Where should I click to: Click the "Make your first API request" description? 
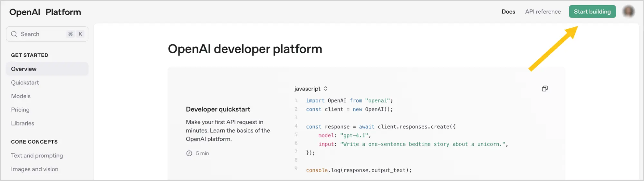[228, 130]
